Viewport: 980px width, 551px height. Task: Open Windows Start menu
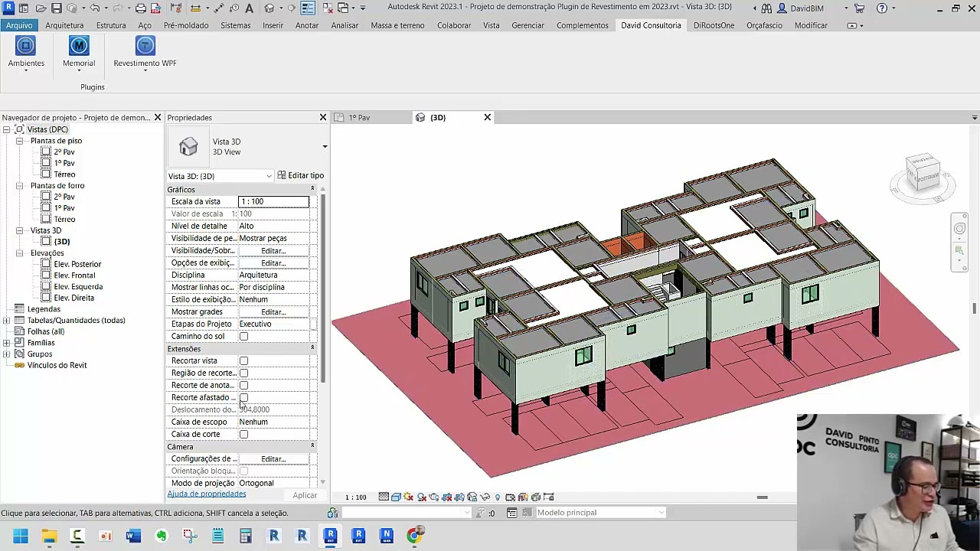coord(21,536)
